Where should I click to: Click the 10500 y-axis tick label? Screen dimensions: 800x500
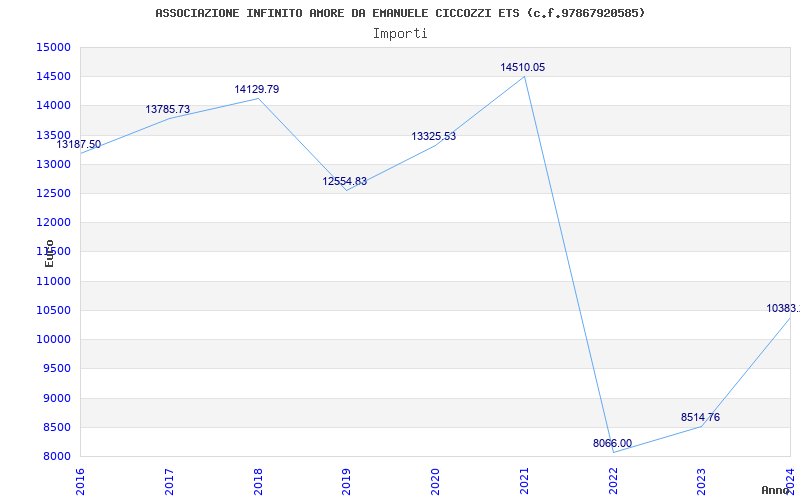53,310
